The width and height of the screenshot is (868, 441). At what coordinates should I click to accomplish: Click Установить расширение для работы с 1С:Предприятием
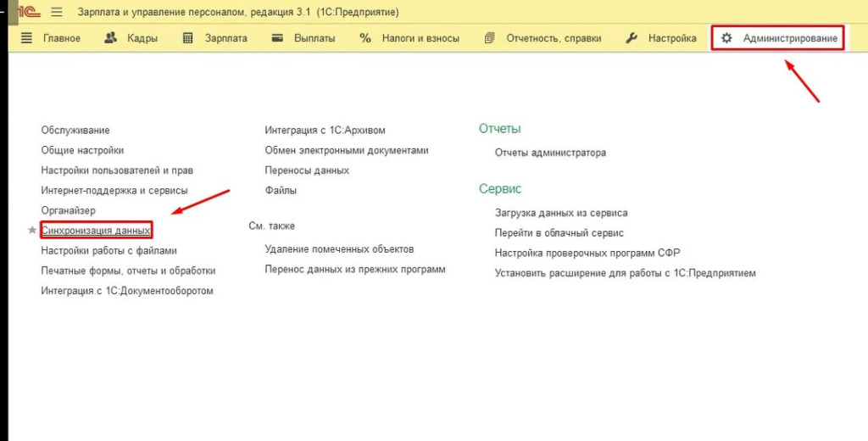[x=626, y=272]
